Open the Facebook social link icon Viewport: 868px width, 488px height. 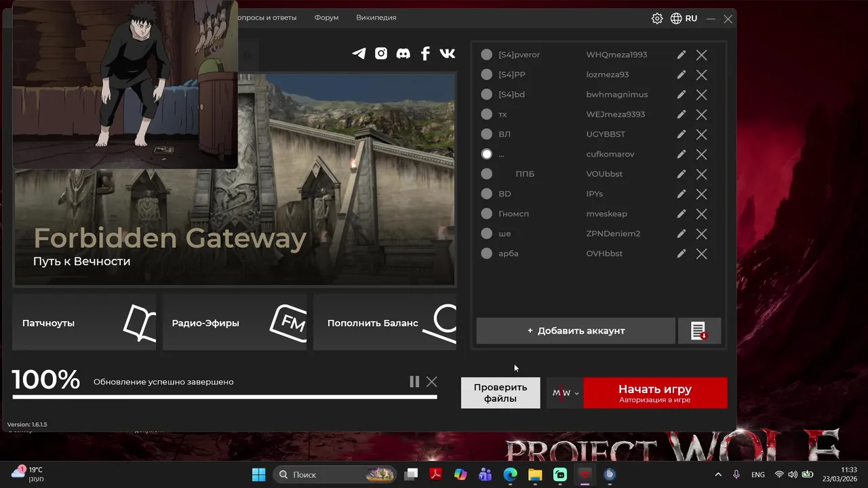click(x=425, y=54)
